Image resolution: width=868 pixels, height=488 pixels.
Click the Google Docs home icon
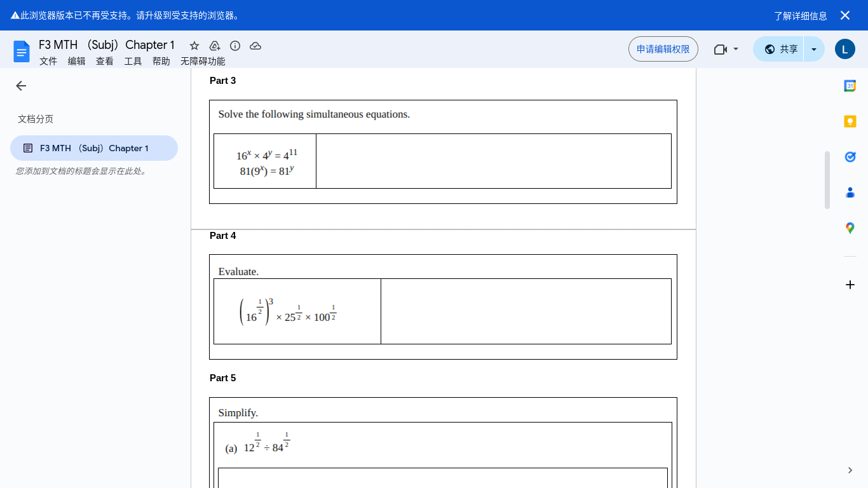22,51
